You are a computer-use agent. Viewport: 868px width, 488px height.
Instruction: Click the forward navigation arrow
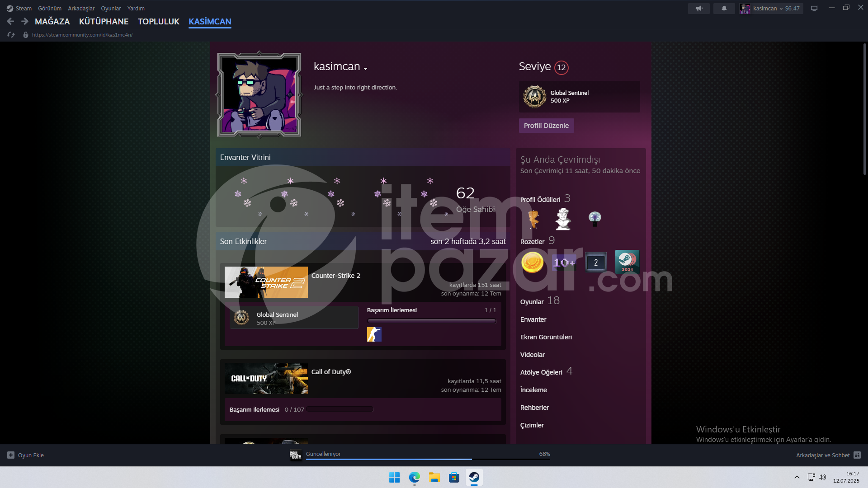pos(25,21)
